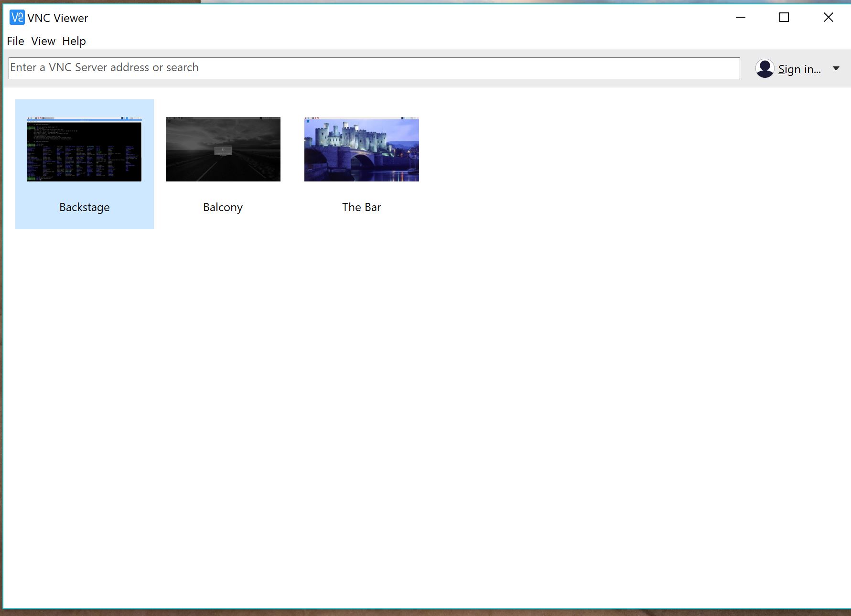Click the VNC Viewer logo icon in title bar
Screen dimensions: 851x616
click(17, 18)
